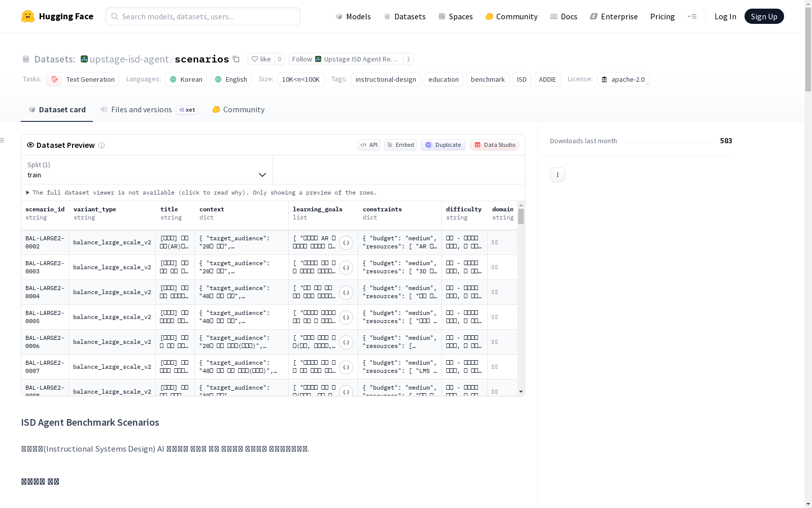Select the BAL-LARGE2-0002 scenario_id cell

point(45,242)
